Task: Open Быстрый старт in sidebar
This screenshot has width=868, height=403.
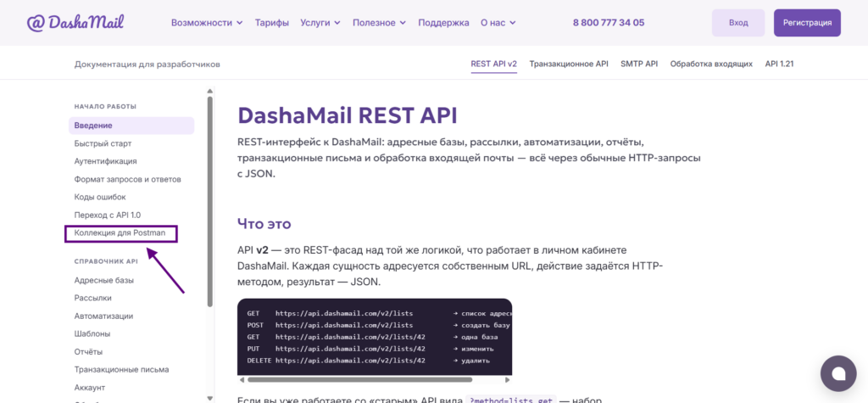Action: click(103, 143)
